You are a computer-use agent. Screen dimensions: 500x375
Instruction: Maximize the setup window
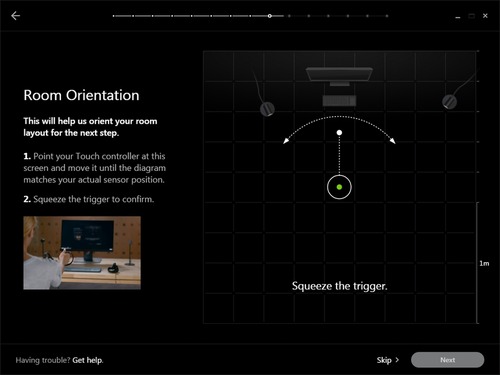tap(471, 16)
